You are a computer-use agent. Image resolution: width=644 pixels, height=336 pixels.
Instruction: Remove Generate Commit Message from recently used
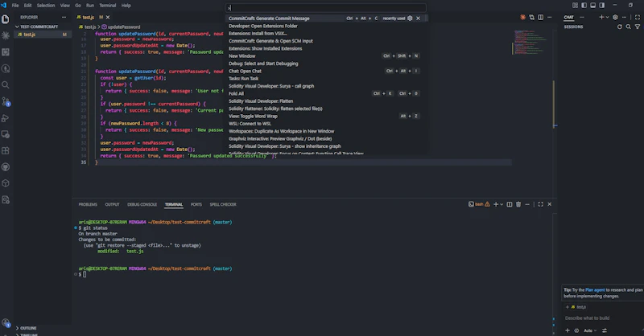[x=418, y=18]
